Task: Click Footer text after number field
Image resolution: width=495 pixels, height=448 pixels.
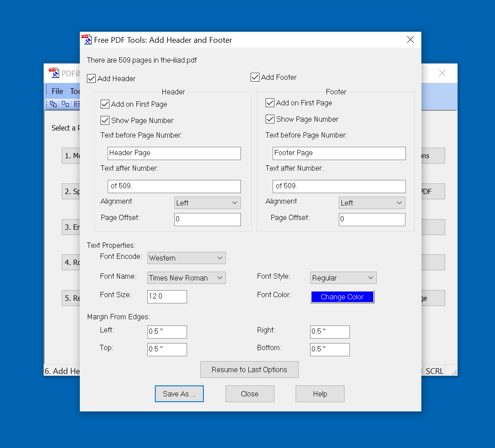Action: tap(339, 187)
